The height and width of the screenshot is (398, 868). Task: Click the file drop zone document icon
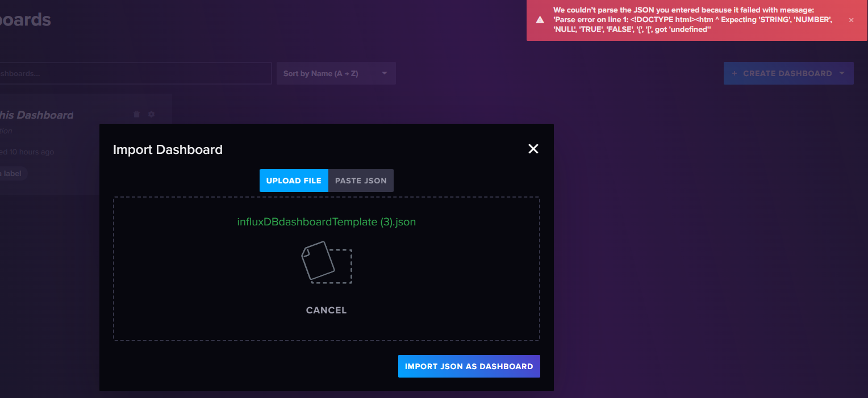click(326, 262)
